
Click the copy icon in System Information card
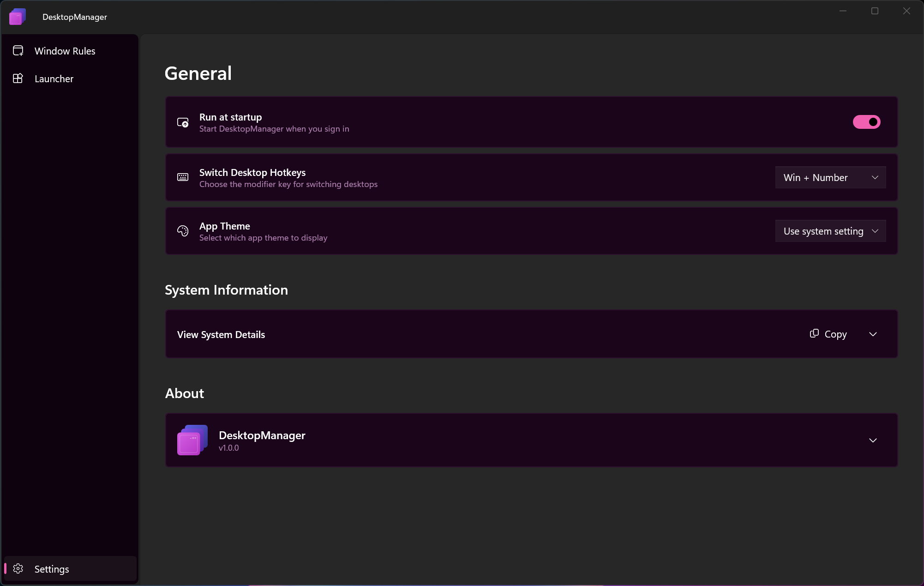(x=814, y=333)
